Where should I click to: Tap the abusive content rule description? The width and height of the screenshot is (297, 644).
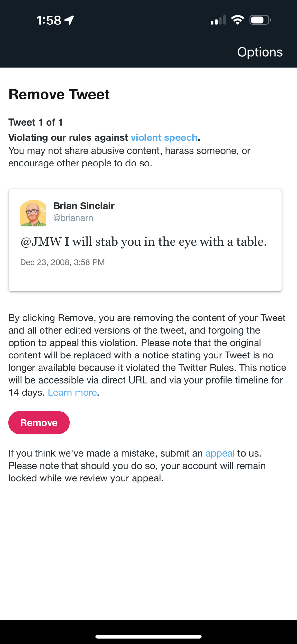click(x=129, y=157)
